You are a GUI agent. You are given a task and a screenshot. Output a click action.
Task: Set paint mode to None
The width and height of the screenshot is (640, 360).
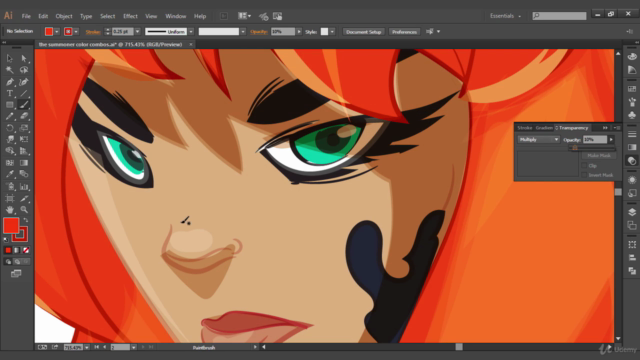point(26,250)
